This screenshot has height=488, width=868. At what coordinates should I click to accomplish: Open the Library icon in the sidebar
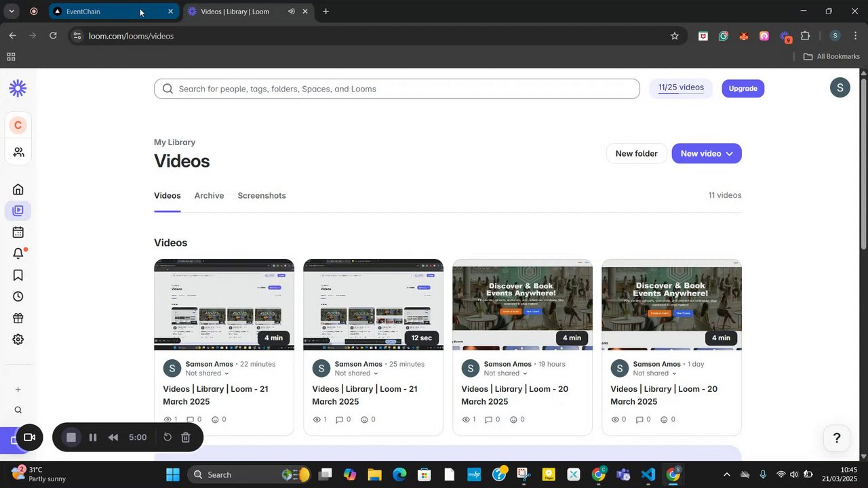tap(18, 211)
